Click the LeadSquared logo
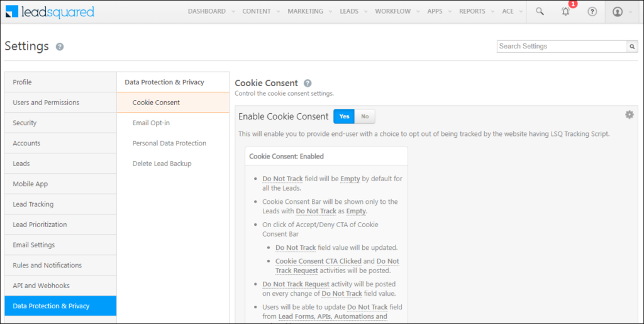This screenshot has width=644, height=324. pos(50,12)
